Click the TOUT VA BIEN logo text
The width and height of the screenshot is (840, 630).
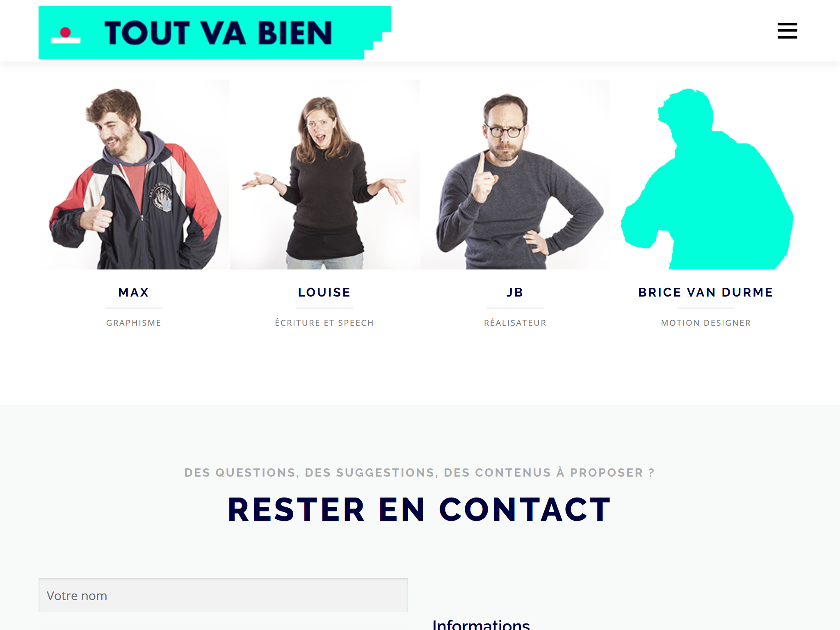click(x=218, y=33)
